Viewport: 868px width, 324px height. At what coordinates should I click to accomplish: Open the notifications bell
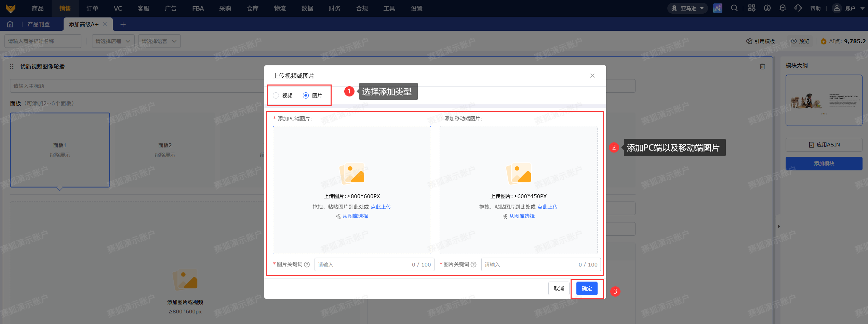click(783, 8)
